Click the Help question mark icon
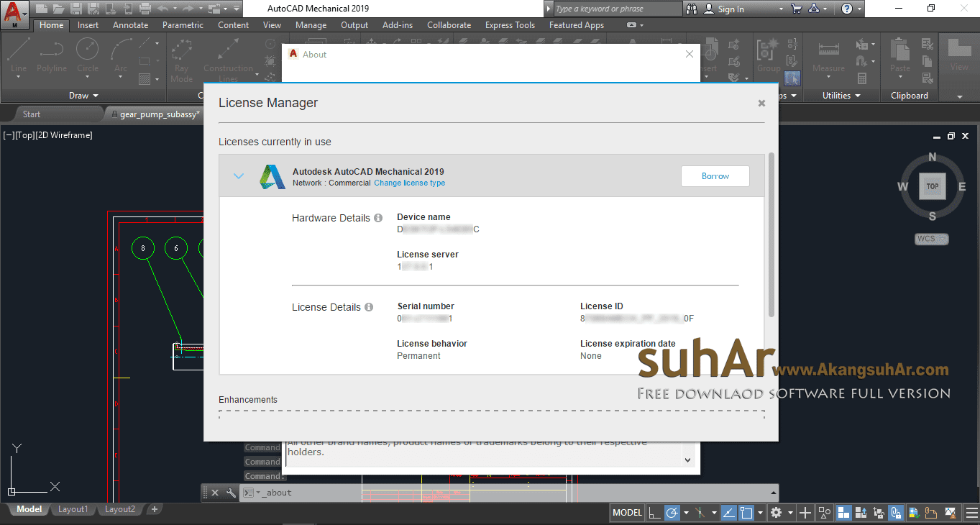This screenshot has width=980, height=525. point(846,9)
